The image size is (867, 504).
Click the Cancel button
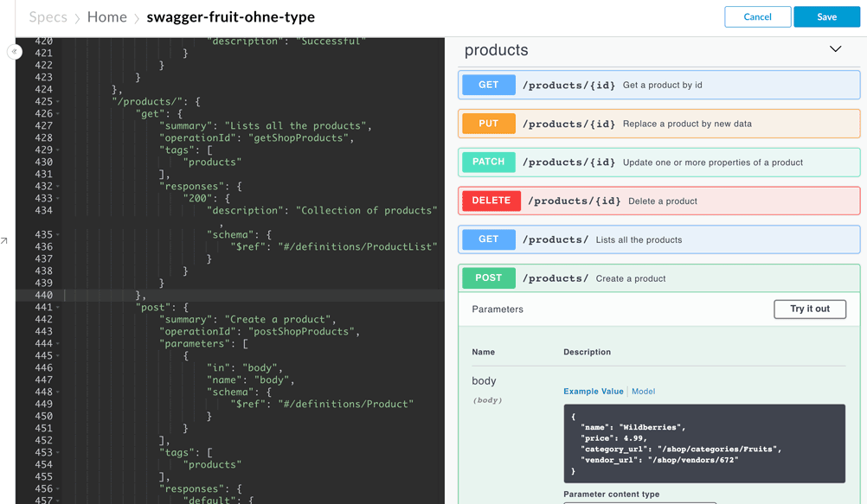(x=757, y=17)
